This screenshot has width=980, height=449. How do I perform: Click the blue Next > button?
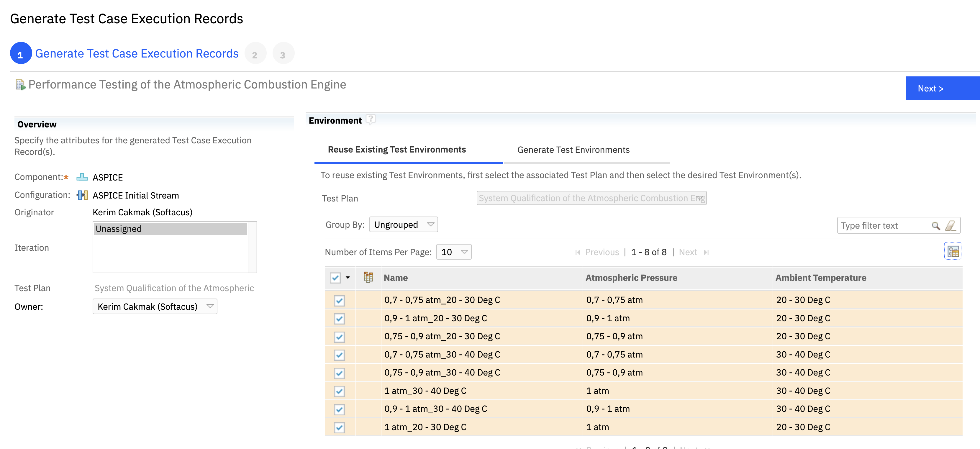tap(943, 88)
